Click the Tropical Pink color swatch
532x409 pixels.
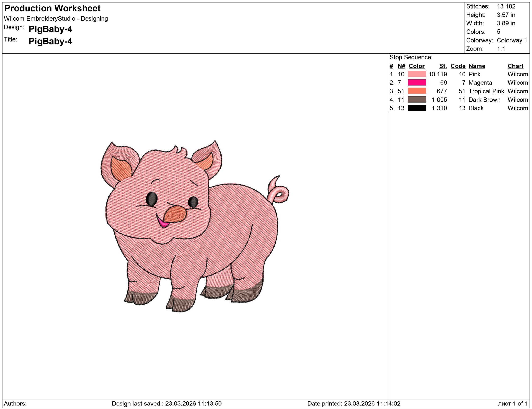416,91
